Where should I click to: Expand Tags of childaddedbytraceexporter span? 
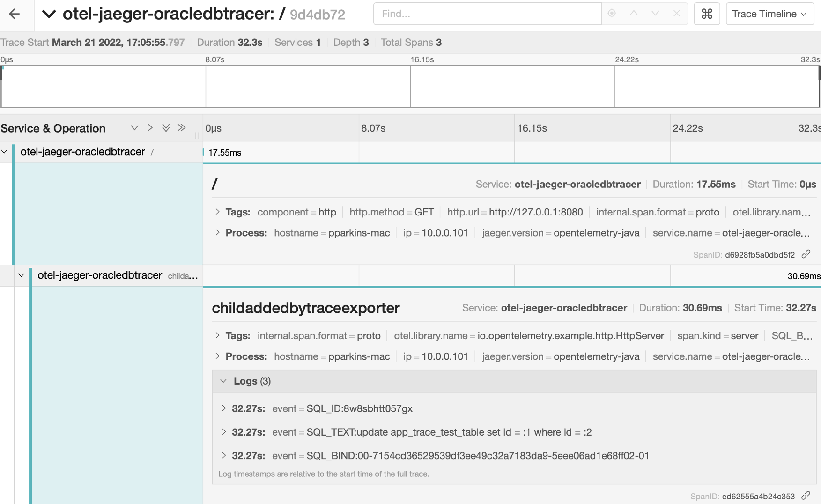point(217,336)
